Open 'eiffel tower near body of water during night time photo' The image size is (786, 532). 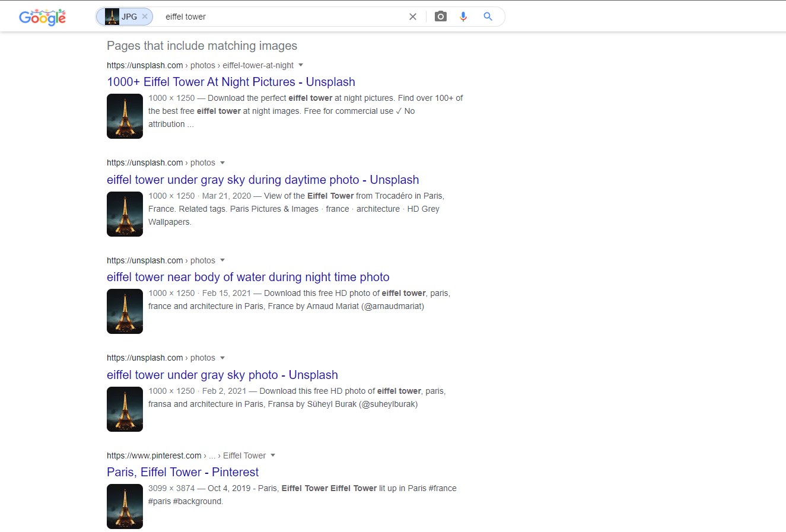coord(248,277)
